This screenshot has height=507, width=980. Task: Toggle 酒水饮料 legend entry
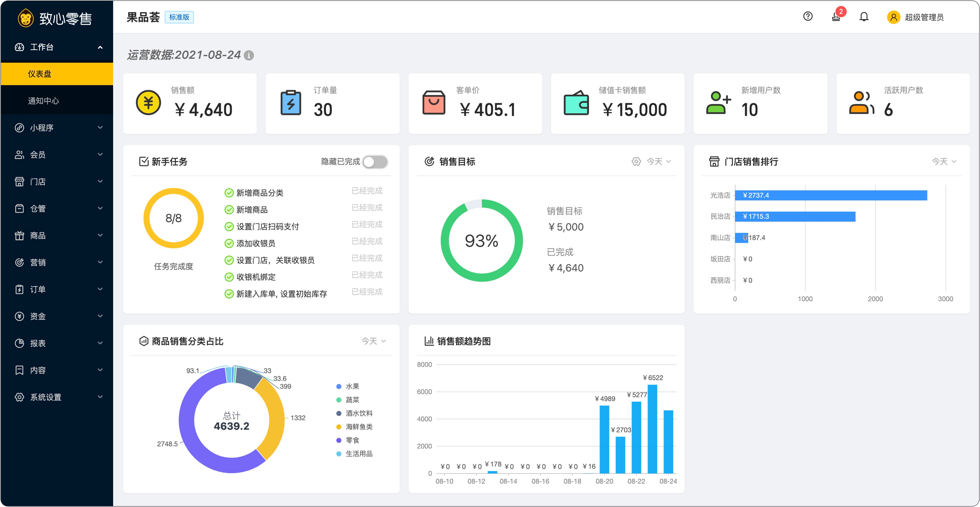[x=354, y=413]
